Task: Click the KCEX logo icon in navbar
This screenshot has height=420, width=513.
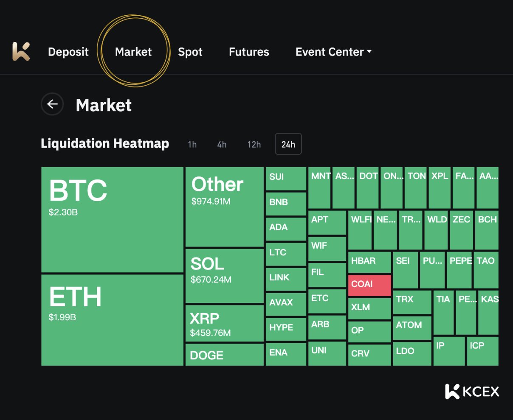Action: pyautogui.click(x=21, y=52)
